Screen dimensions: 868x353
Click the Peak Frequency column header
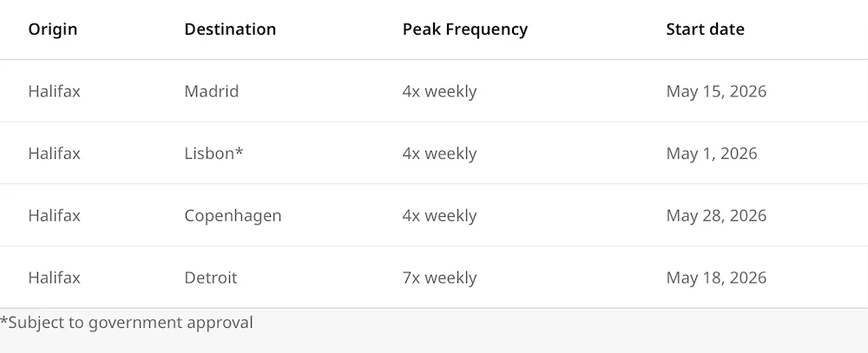[x=465, y=29]
